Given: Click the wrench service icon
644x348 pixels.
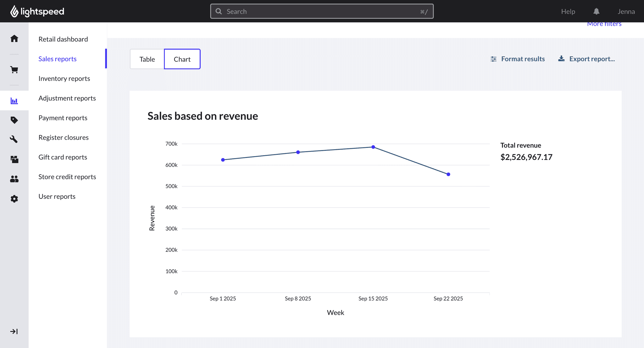Looking at the screenshot, I should 14,139.
